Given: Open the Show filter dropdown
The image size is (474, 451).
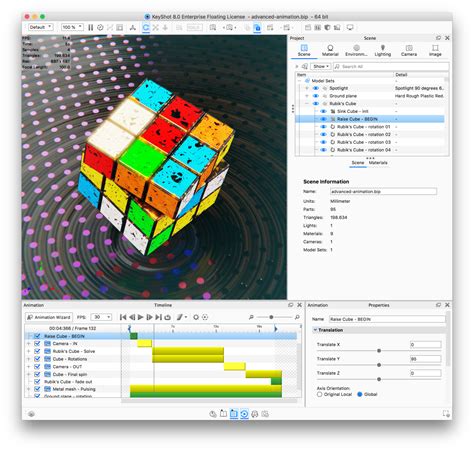Looking at the screenshot, I should [x=321, y=67].
